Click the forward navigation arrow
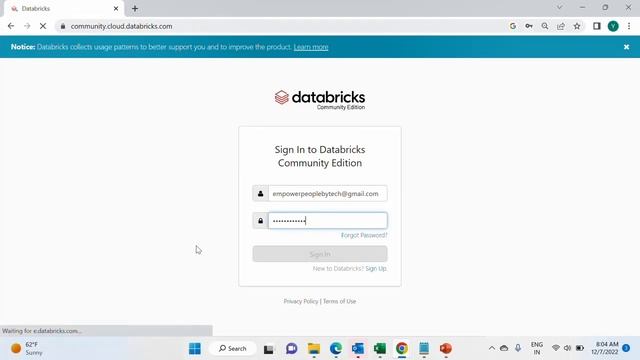This screenshot has width=640, height=360. 27,26
